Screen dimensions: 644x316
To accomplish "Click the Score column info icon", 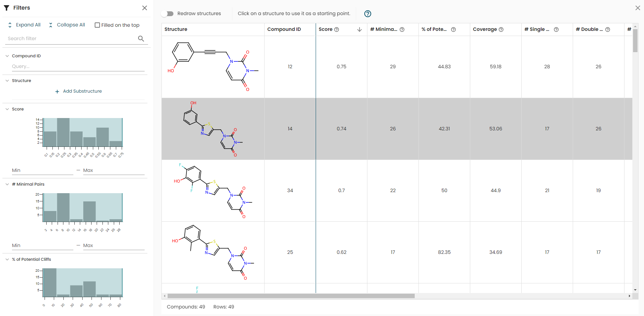I will [337, 30].
